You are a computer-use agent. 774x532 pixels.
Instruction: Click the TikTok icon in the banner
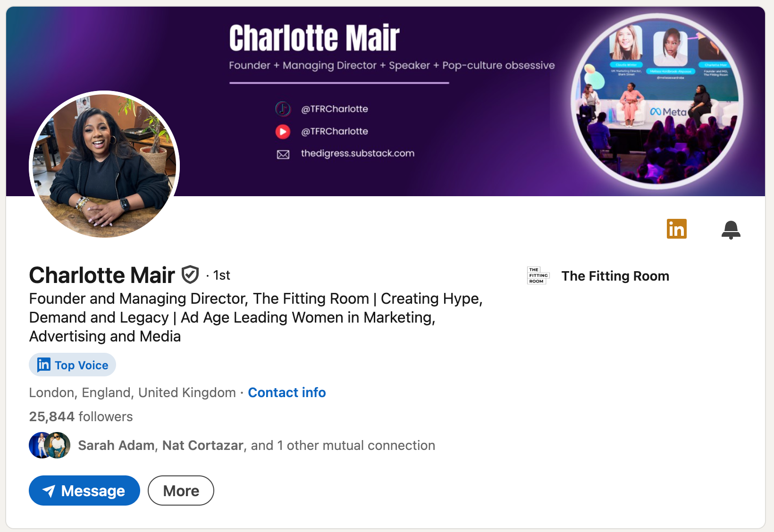(x=283, y=109)
